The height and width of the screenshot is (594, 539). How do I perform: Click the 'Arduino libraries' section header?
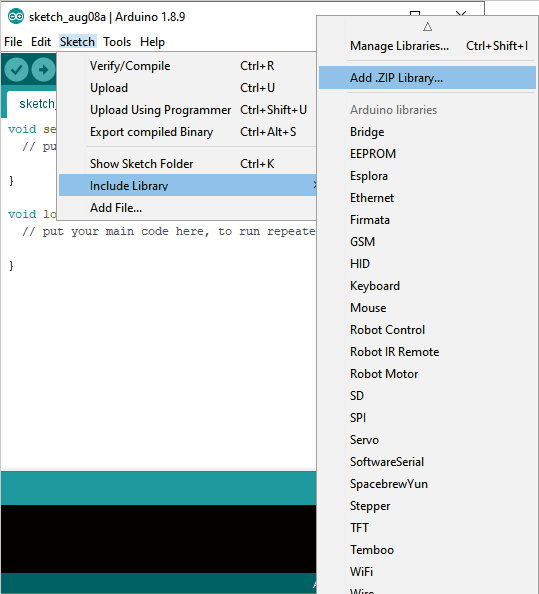tap(393, 110)
